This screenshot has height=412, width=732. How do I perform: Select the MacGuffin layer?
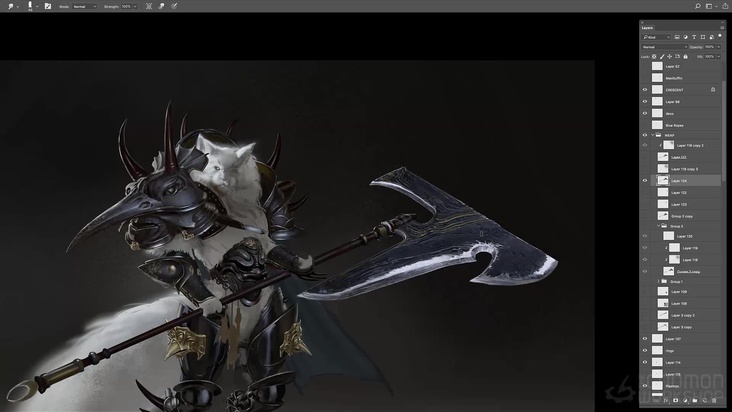coord(681,78)
